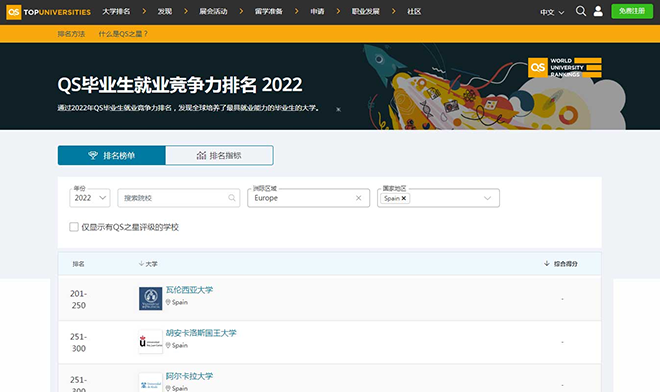The width and height of the screenshot is (660, 392).
Task: Click the 阿尔卡拉大学 logo thumbnail
Action: pos(151,383)
